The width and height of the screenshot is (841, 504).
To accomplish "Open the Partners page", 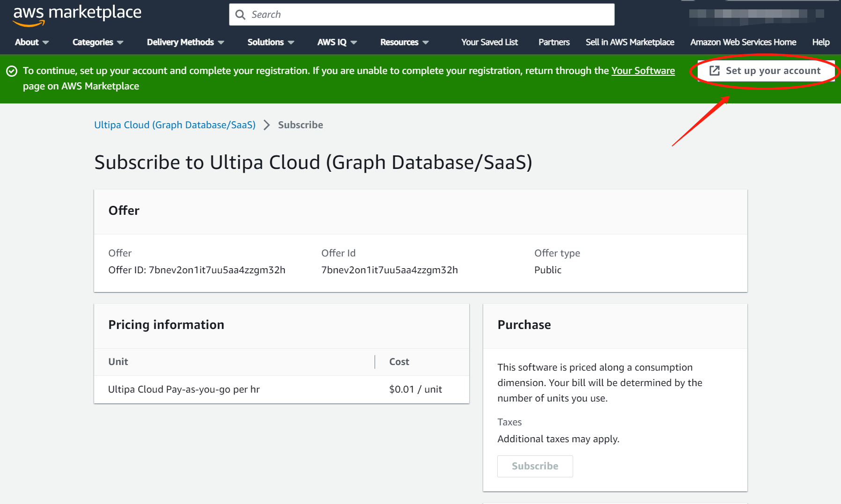I will (x=554, y=42).
